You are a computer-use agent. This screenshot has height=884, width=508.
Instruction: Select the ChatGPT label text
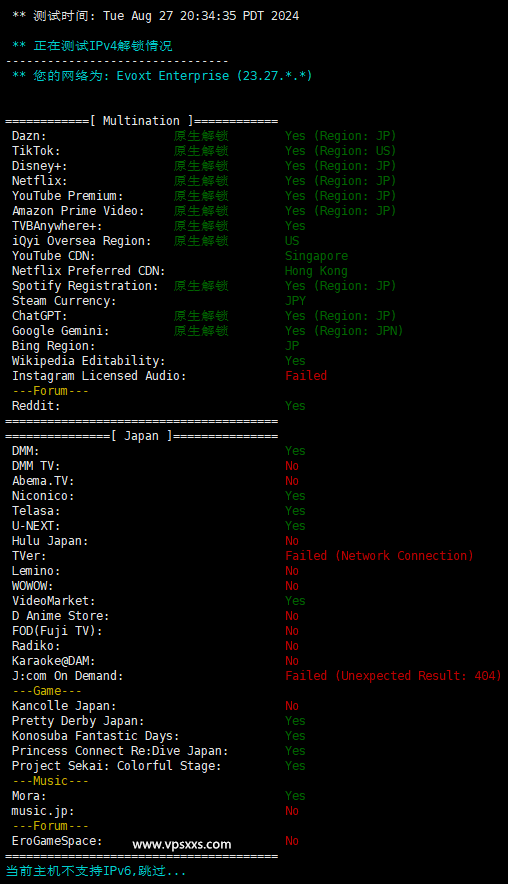[39, 316]
